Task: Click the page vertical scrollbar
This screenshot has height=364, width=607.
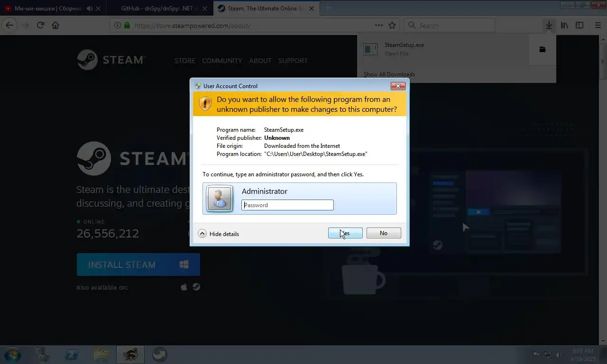Action: coord(603,190)
